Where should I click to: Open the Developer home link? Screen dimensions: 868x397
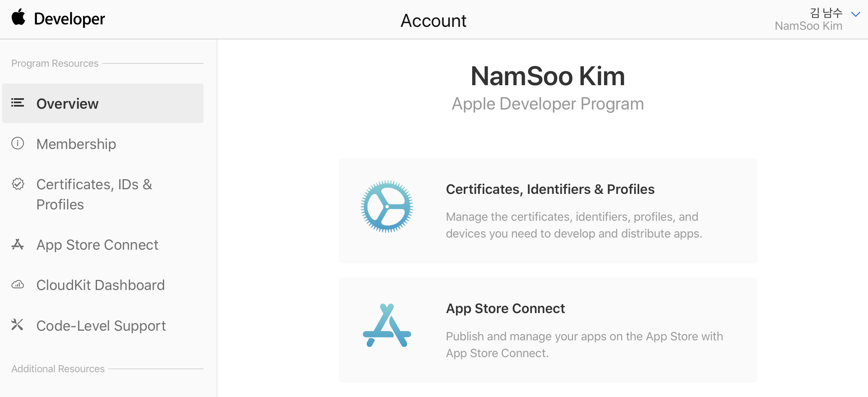(69, 19)
